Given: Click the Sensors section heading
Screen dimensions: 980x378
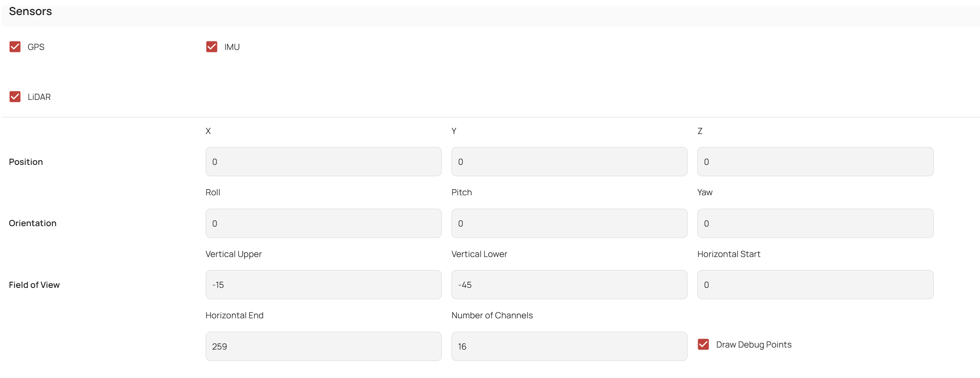Looking at the screenshot, I should (x=30, y=11).
